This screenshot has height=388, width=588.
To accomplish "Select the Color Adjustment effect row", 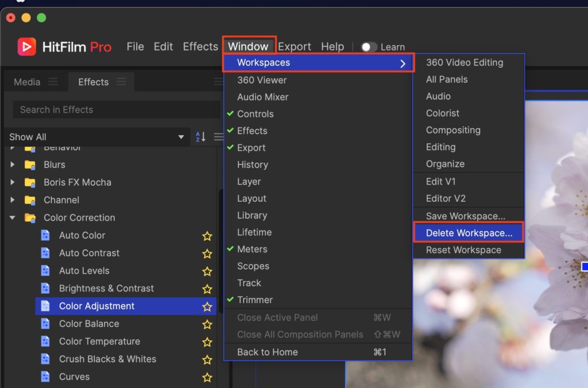I will [x=126, y=306].
